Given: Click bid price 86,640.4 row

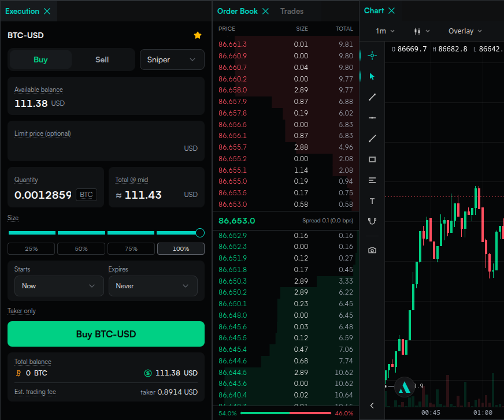Looking at the screenshot, I should coord(286,395).
